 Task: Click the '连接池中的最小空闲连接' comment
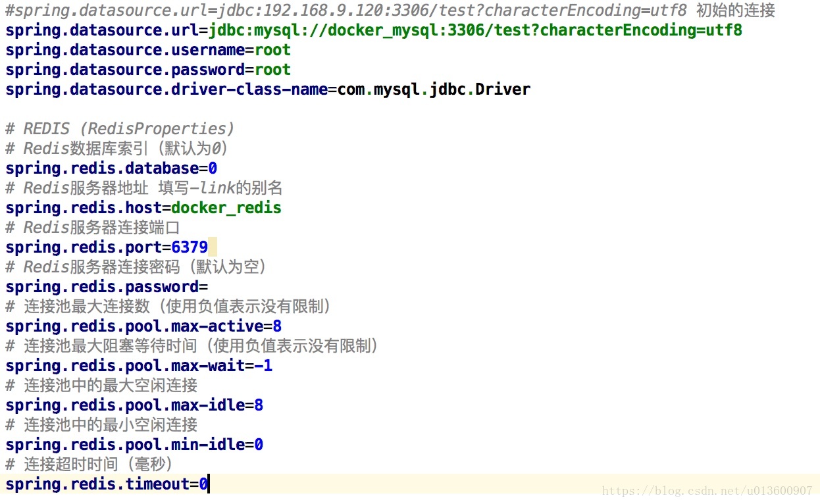101,424
